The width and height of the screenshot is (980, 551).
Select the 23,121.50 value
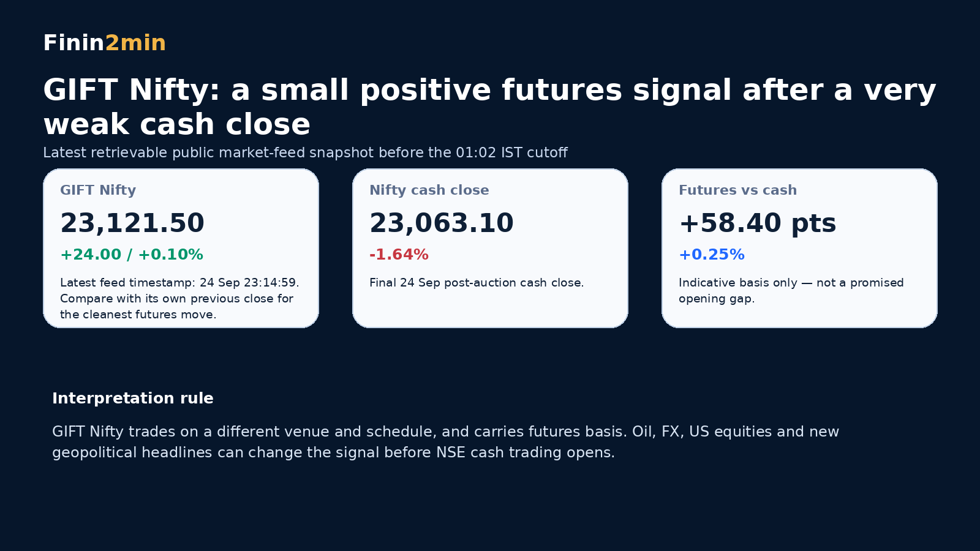coord(132,223)
